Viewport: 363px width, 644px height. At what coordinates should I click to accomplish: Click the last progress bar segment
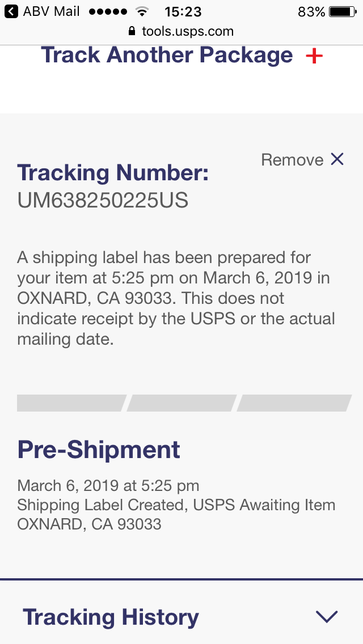(x=293, y=403)
